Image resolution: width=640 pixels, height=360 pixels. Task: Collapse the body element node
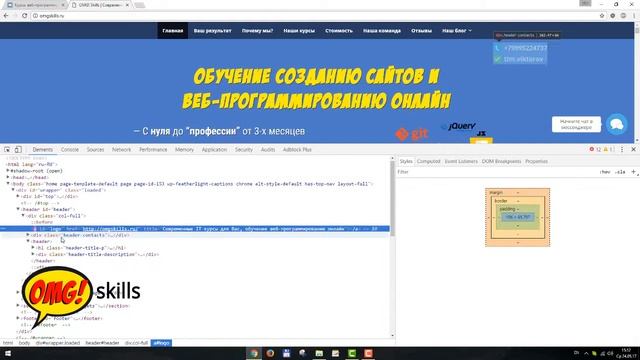coord(8,184)
